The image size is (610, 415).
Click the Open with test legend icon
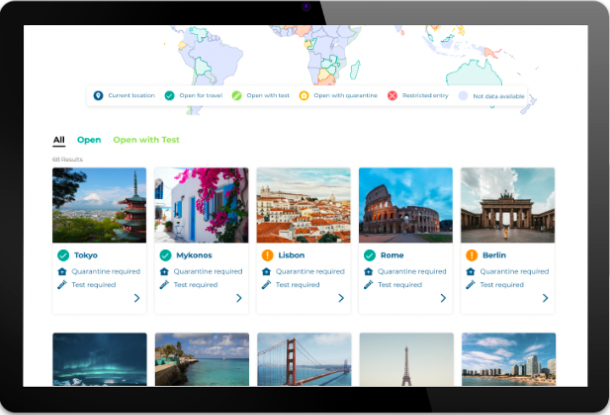pyautogui.click(x=236, y=96)
